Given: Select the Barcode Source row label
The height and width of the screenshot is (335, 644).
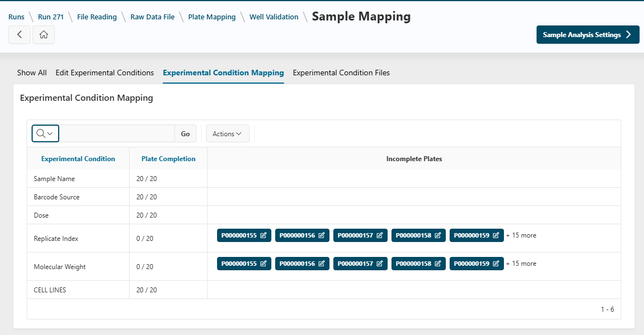Looking at the screenshot, I should 56,197.
